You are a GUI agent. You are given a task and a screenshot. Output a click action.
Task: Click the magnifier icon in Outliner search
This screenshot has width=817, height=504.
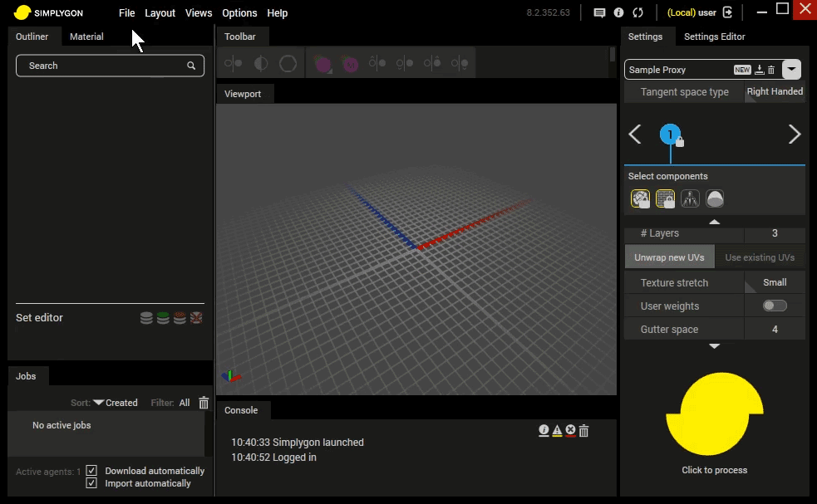point(191,66)
